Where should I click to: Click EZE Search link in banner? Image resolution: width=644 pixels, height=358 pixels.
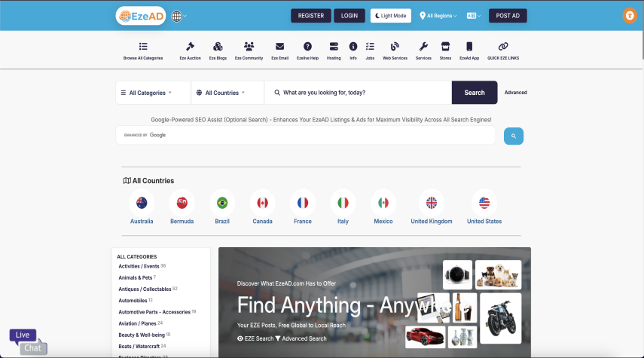(x=255, y=338)
